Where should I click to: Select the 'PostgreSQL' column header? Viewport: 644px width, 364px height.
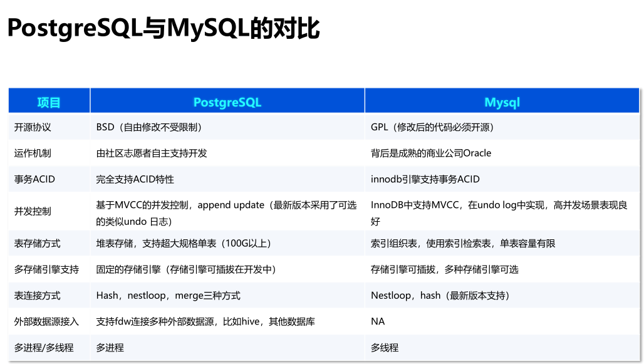click(x=227, y=101)
